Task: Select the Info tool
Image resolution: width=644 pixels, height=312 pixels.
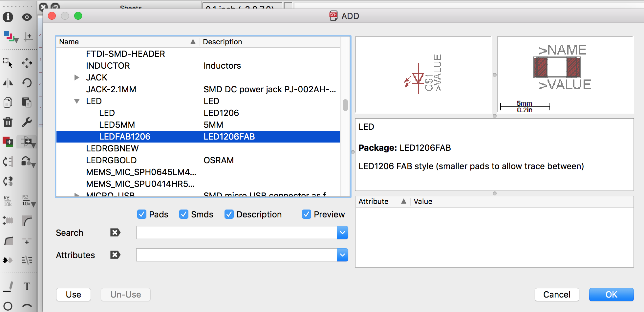Action: coord(8,17)
